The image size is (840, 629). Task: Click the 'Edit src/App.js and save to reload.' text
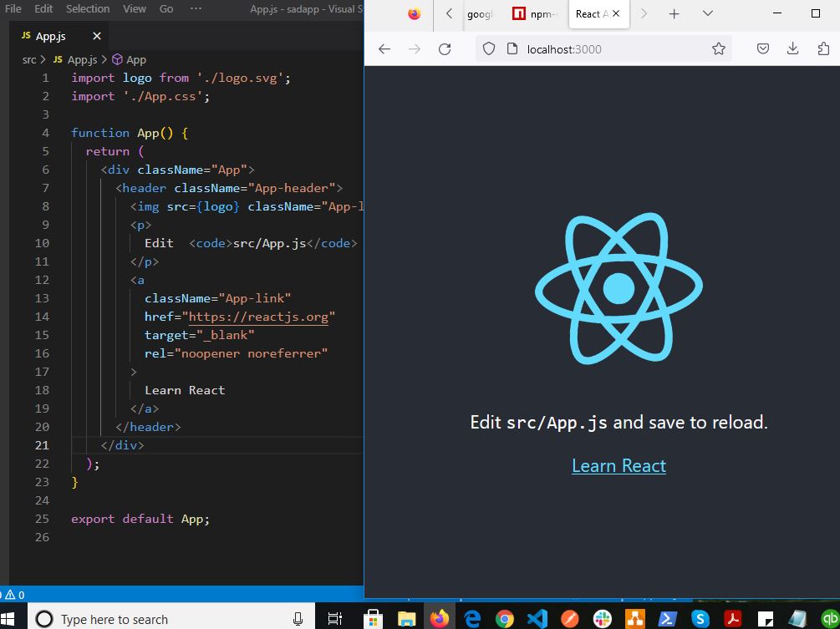[x=619, y=423]
